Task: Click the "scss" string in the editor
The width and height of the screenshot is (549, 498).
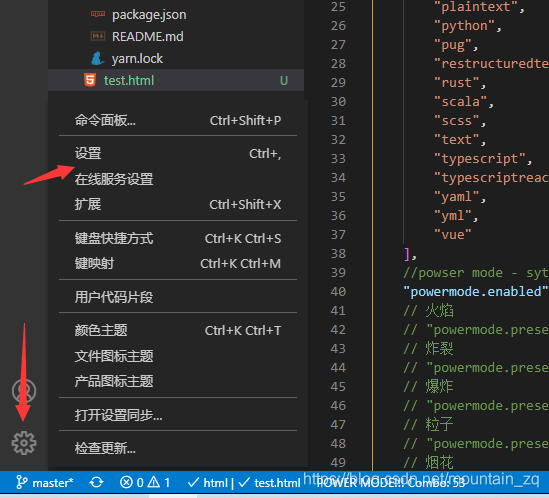Action: (x=456, y=120)
